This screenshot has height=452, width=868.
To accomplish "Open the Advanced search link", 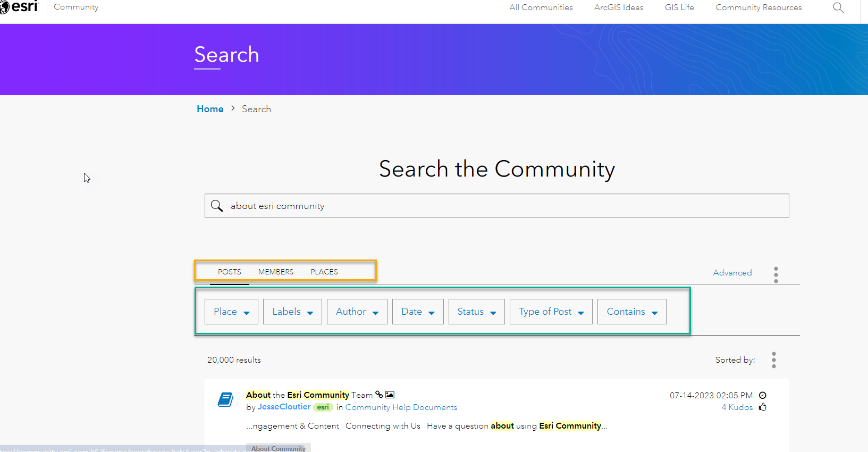I will click(x=732, y=273).
